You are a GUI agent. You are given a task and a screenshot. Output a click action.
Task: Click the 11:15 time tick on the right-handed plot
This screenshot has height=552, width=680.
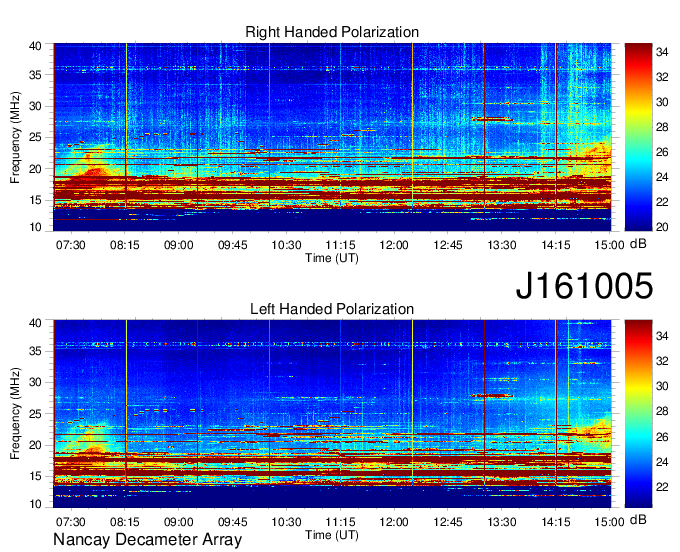point(340,245)
